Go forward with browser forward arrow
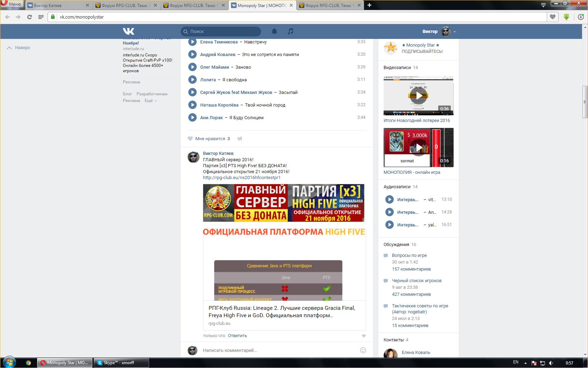The height and width of the screenshot is (368, 588). [18, 17]
